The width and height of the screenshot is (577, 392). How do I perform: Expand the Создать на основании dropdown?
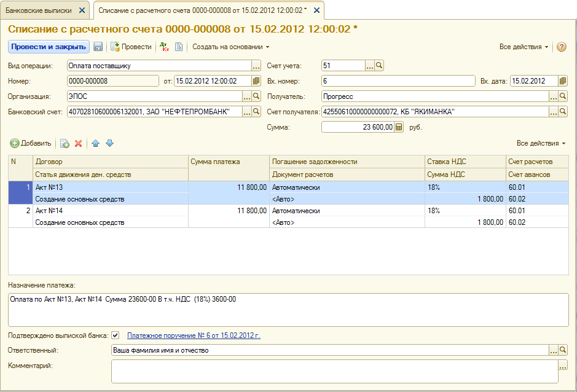[x=230, y=47]
